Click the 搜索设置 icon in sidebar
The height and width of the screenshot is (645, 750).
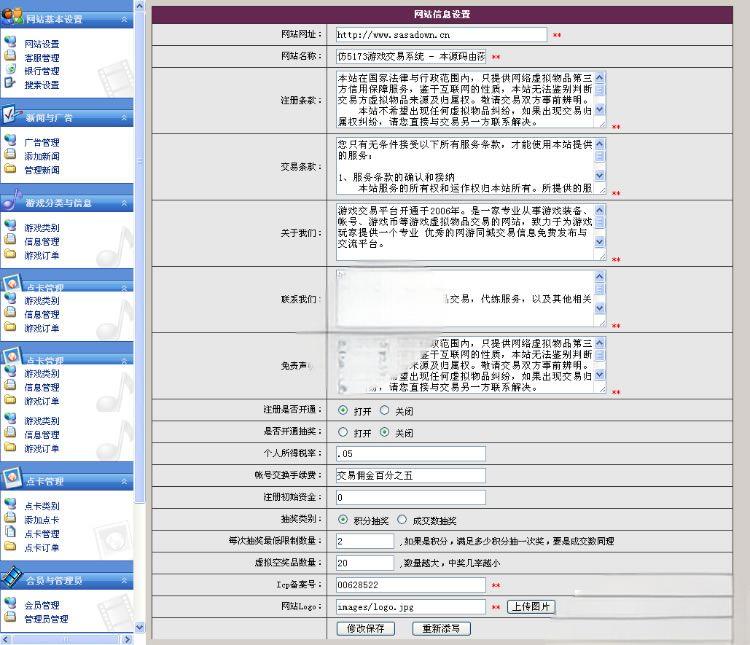coord(11,84)
